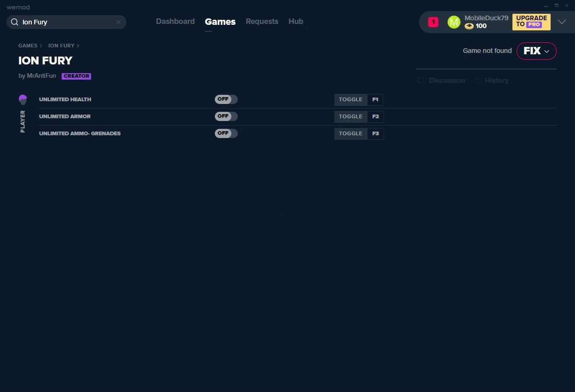Click the gold coin points icon
The width and height of the screenshot is (575, 392).
(x=469, y=26)
